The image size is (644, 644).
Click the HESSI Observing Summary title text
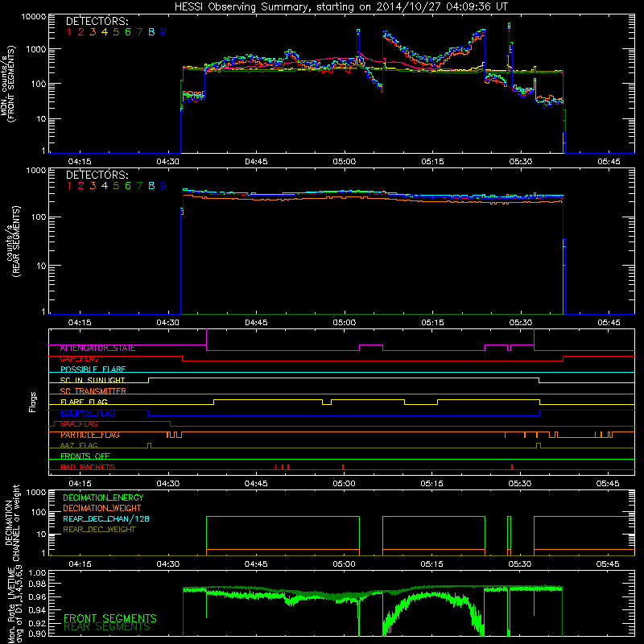pyautogui.click(x=341, y=7)
